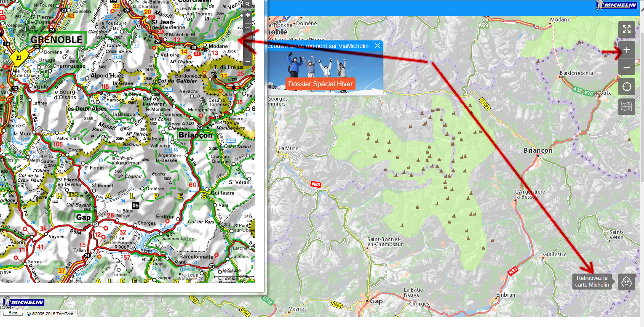Click the Bibendum Michelin man map icon
The width and height of the screenshot is (644, 327).
pos(626,282)
